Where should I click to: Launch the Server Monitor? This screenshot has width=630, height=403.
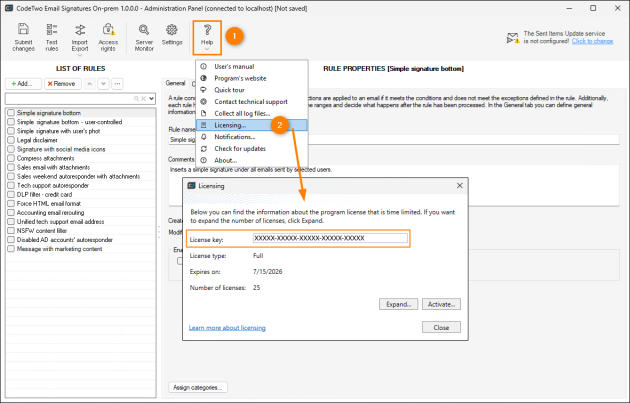point(144,37)
